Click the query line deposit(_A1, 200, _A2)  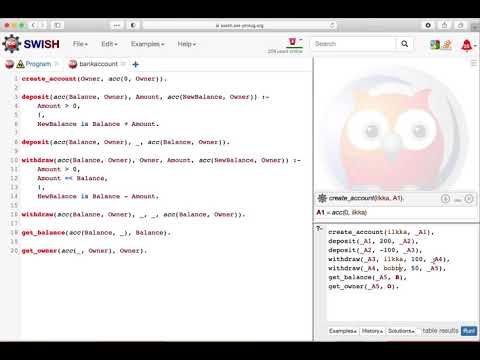pos(373,241)
